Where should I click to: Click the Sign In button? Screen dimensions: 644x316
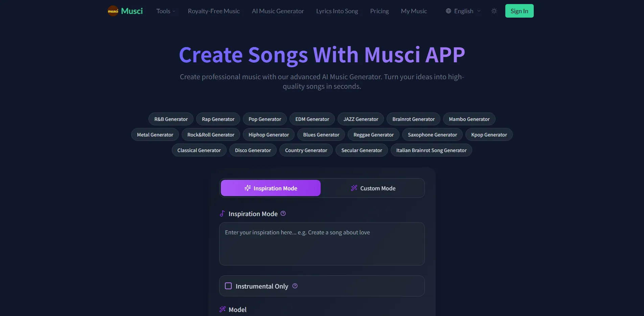click(x=519, y=10)
